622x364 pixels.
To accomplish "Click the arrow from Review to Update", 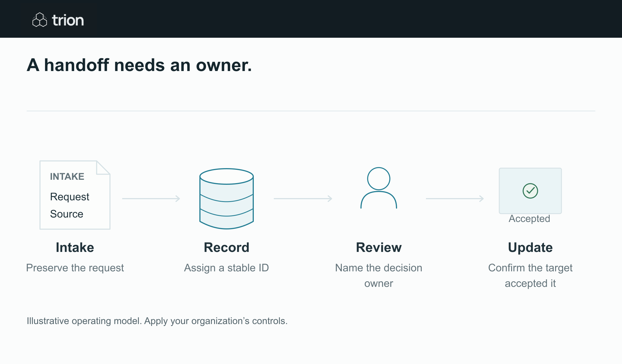I will 455,199.
